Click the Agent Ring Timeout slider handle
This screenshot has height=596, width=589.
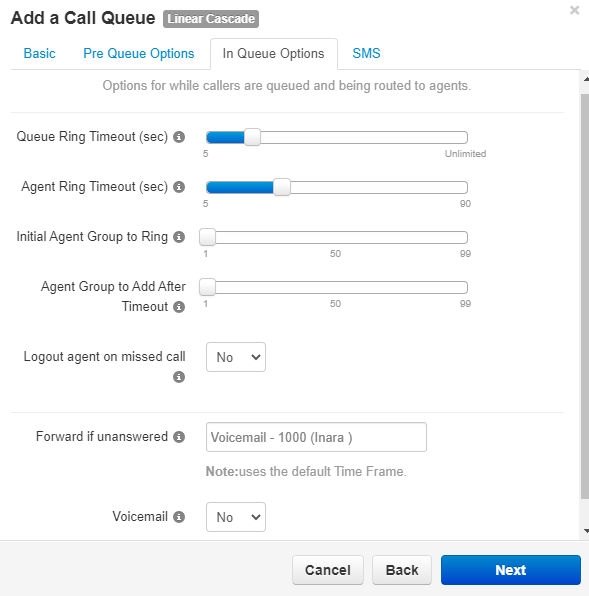[282, 187]
